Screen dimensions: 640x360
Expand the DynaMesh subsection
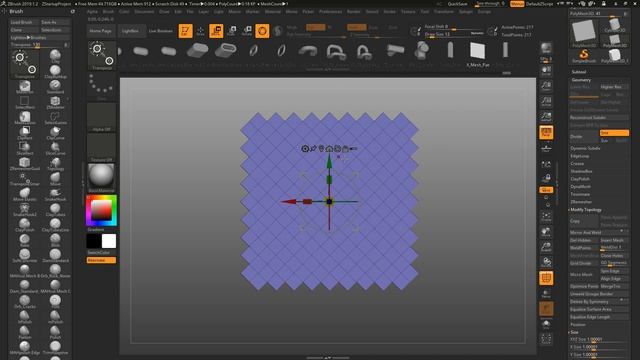click(580, 187)
